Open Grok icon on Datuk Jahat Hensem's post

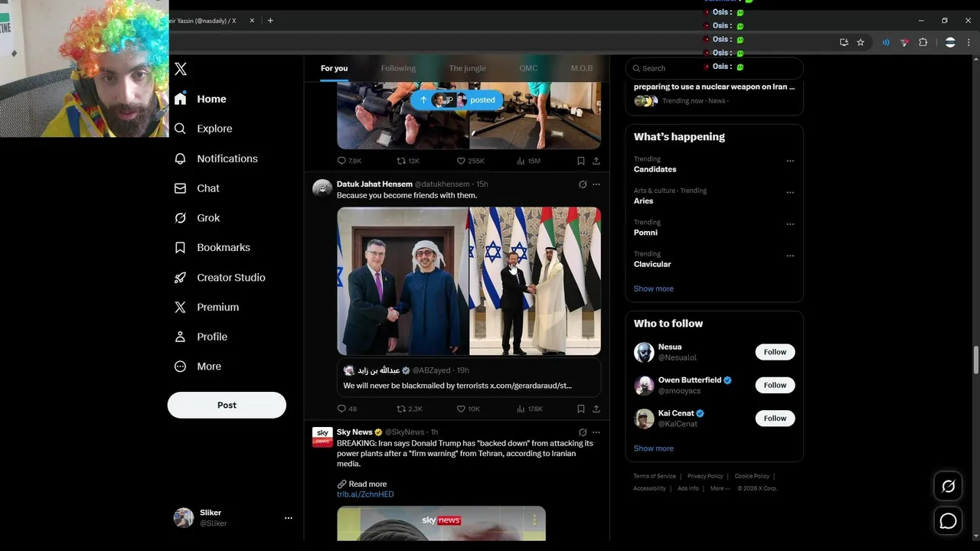click(x=583, y=184)
